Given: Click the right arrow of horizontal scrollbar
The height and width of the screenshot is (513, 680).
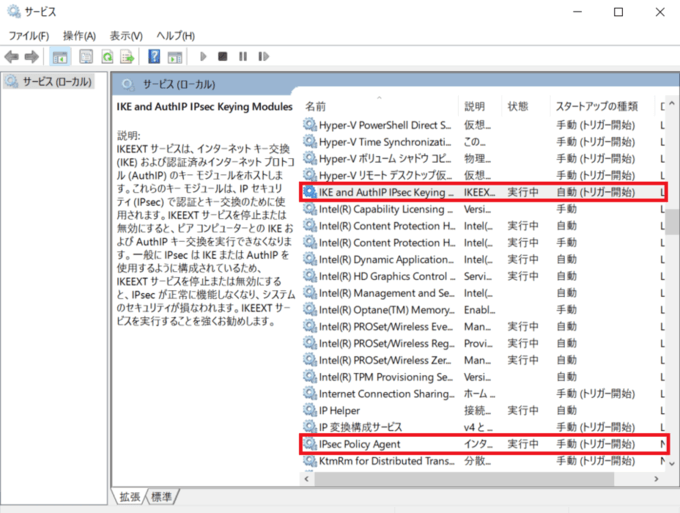Looking at the screenshot, I should click(x=656, y=479).
